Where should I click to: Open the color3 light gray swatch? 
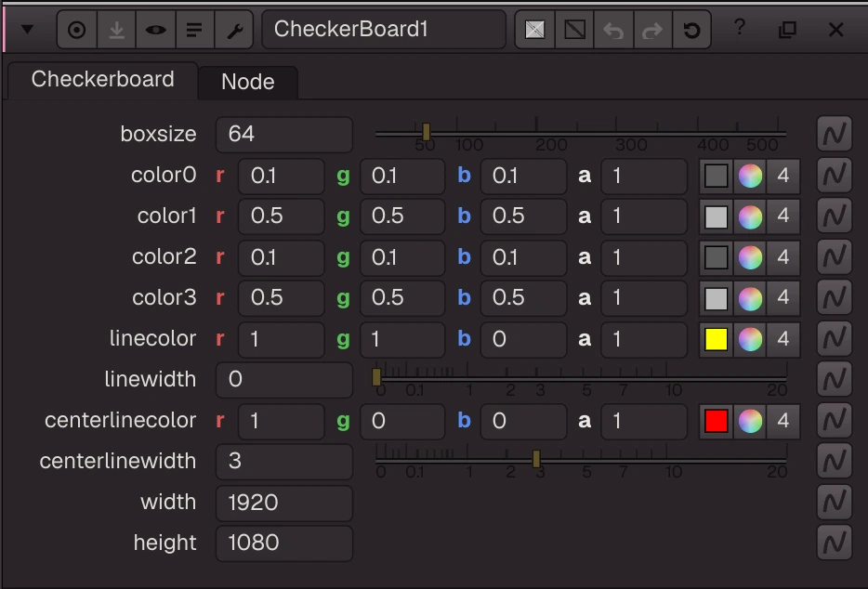point(717,299)
